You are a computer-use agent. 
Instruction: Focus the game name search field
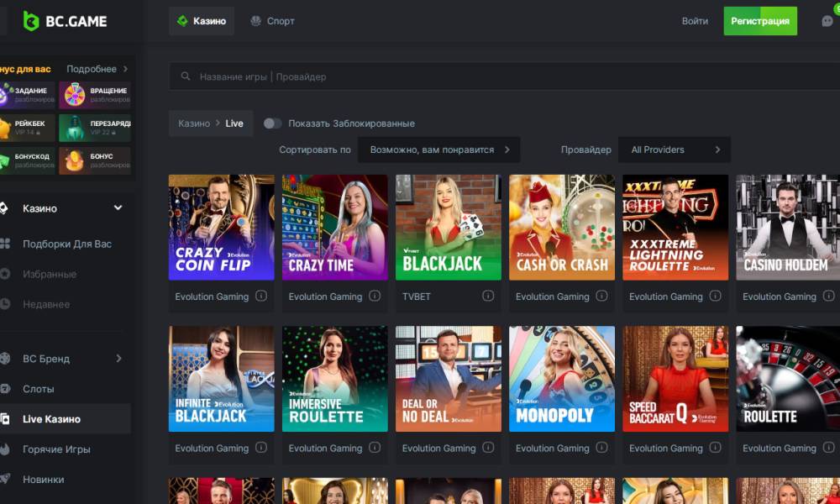coord(503,76)
